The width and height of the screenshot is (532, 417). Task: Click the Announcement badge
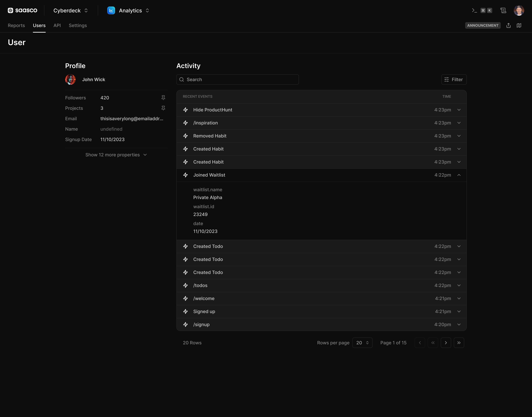point(483,25)
